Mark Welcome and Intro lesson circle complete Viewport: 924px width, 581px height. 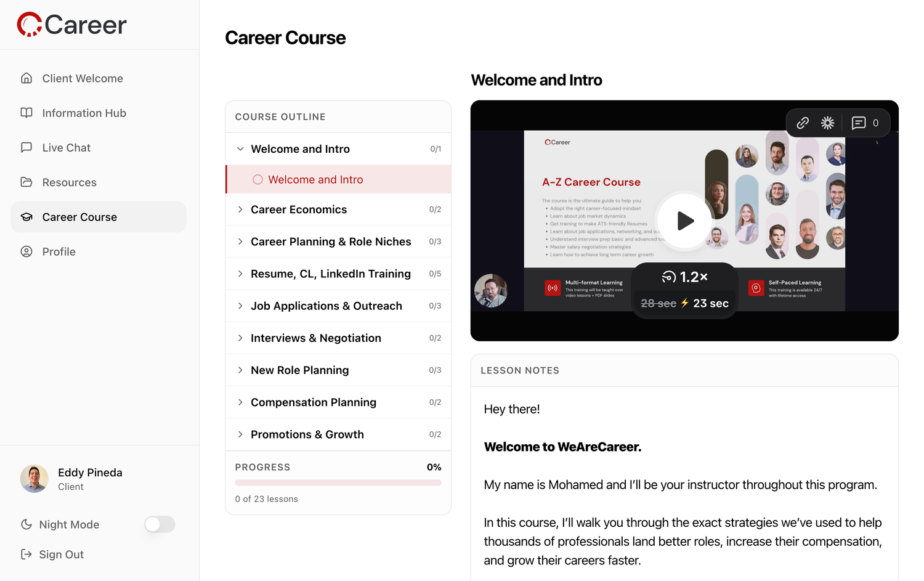click(257, 179)
